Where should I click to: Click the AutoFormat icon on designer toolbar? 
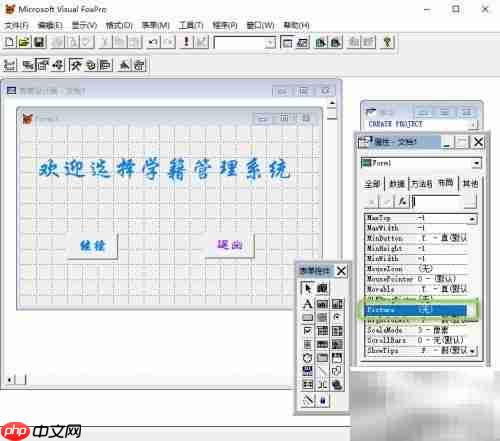pyautogui.click(x=139, y=65)
